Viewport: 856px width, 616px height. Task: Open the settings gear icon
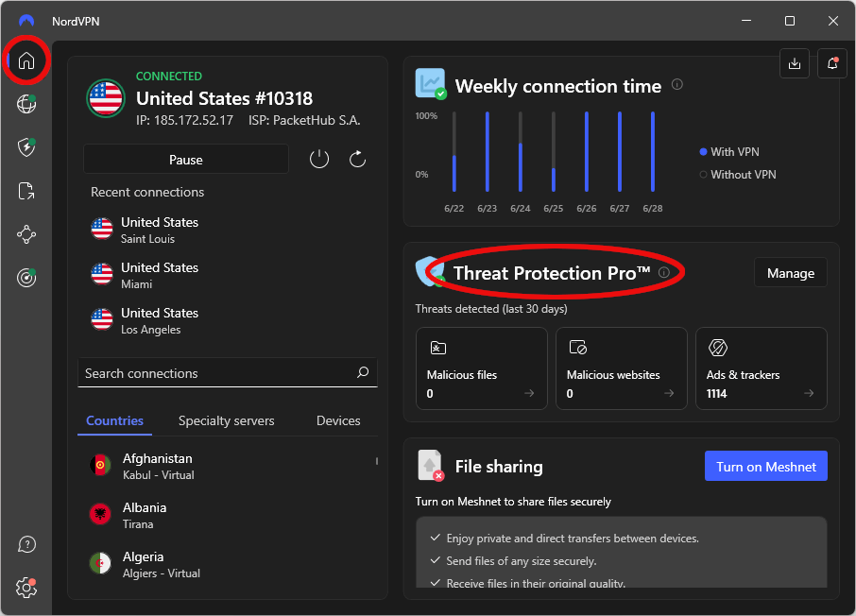[26, 588]
